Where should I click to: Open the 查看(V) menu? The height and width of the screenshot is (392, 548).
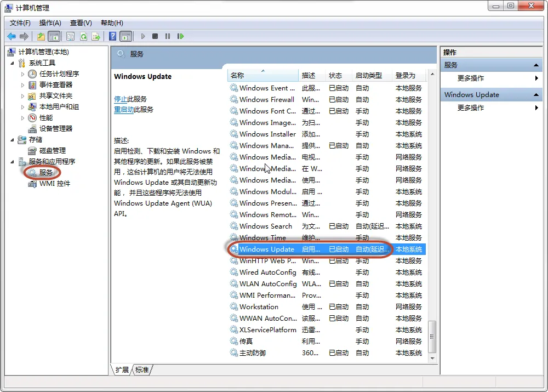click(x=81, y=22)
